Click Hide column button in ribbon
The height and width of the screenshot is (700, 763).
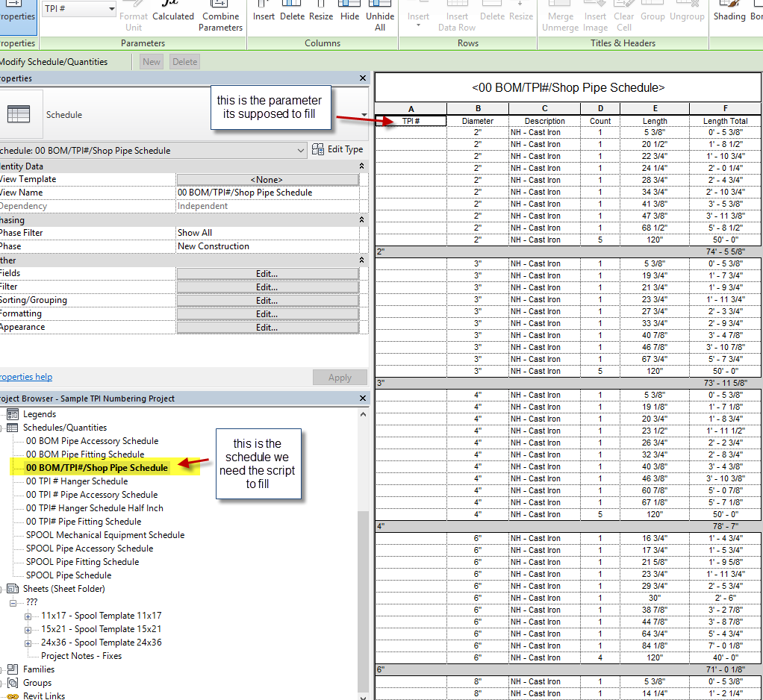(x=349, y=16)
